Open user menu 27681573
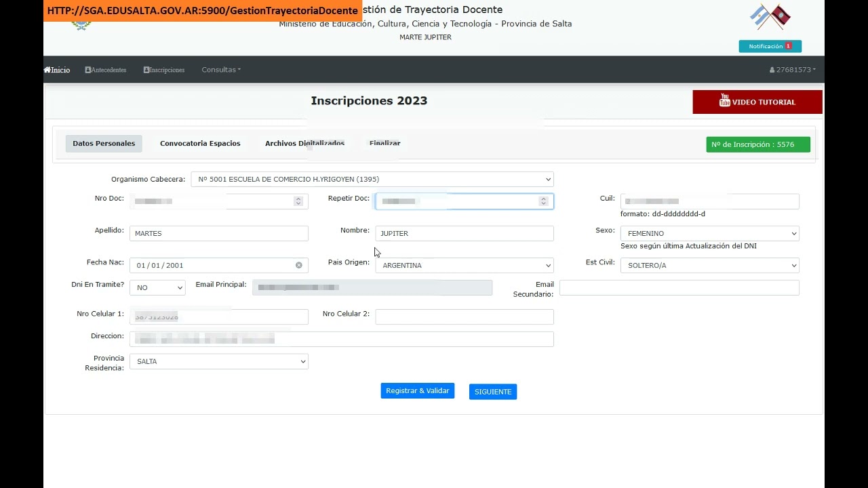 pyautogui.click(x=793, y=70)
